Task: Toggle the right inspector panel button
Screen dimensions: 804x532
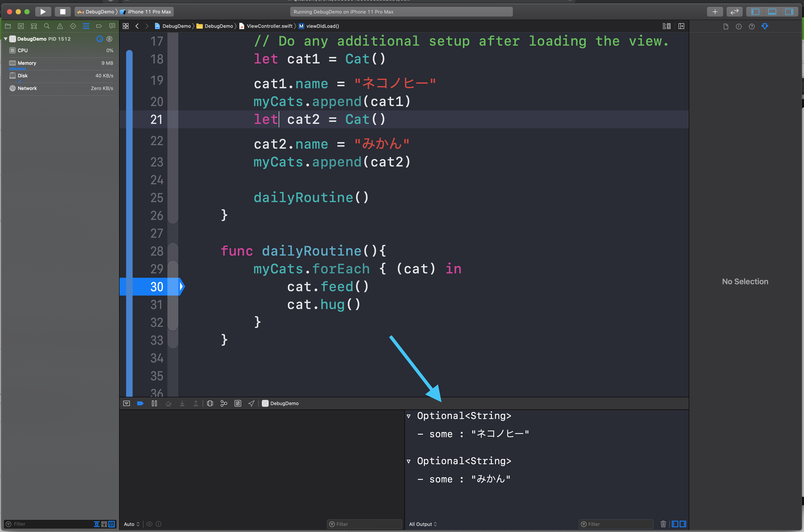Action: [789, 12]
